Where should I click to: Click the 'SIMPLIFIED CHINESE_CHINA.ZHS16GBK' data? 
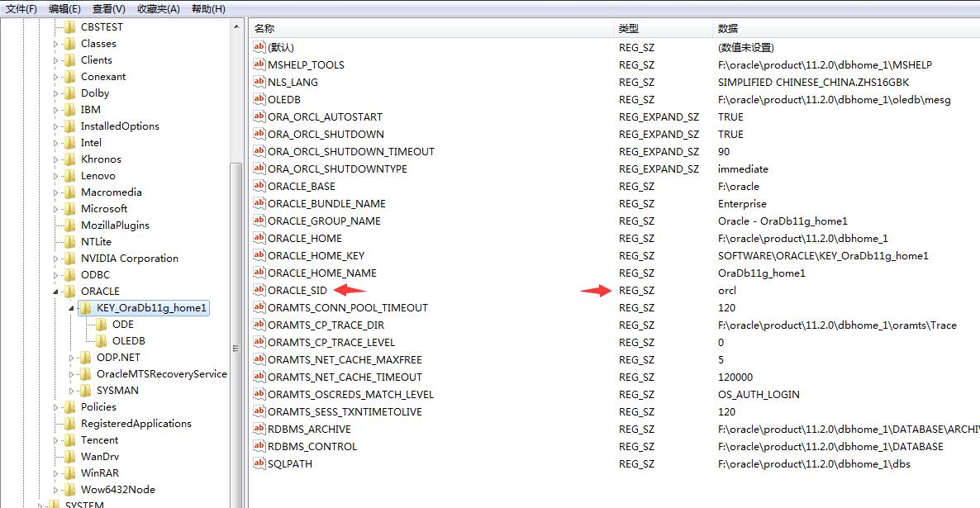click(813, 82)
